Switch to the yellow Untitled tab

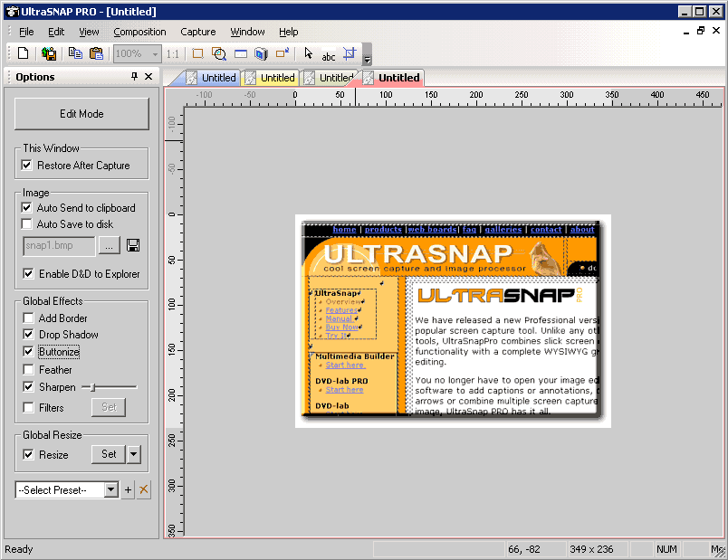[270, 78]
